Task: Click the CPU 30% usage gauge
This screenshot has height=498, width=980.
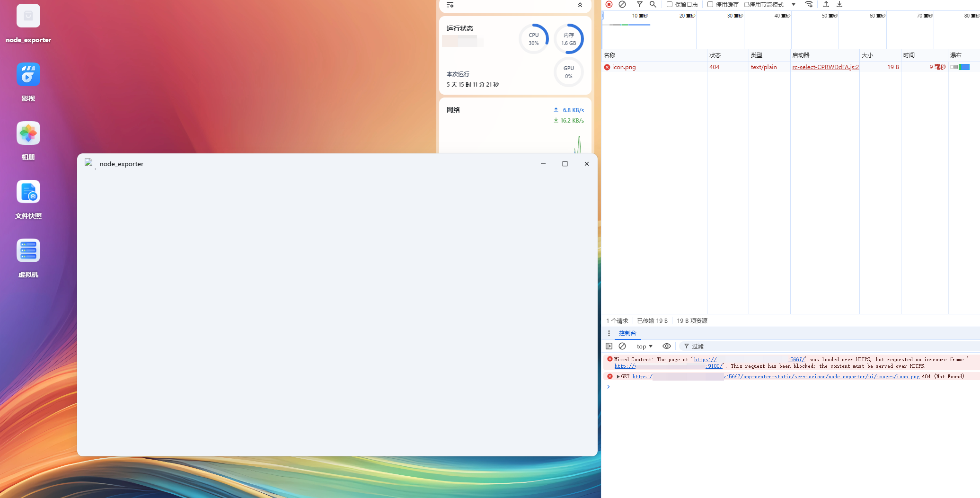Action: (x=534, y=39)
